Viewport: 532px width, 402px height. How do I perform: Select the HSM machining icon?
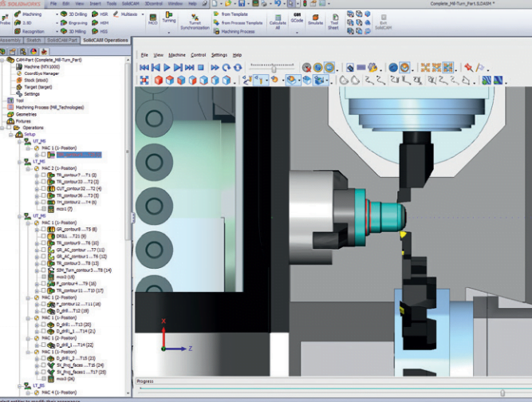click(x=95, y=22)
